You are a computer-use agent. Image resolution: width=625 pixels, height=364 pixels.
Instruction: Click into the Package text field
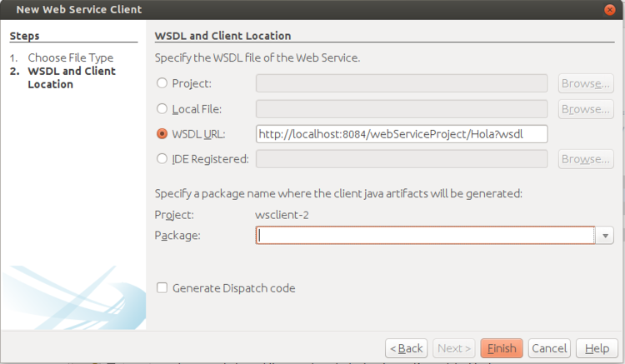[x=425, y=236]
